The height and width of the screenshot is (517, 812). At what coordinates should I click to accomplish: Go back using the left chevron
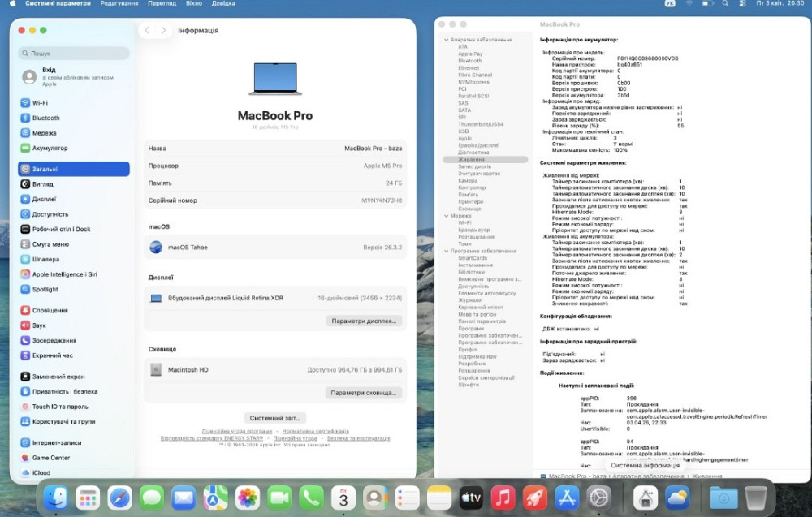coord(147,31)
